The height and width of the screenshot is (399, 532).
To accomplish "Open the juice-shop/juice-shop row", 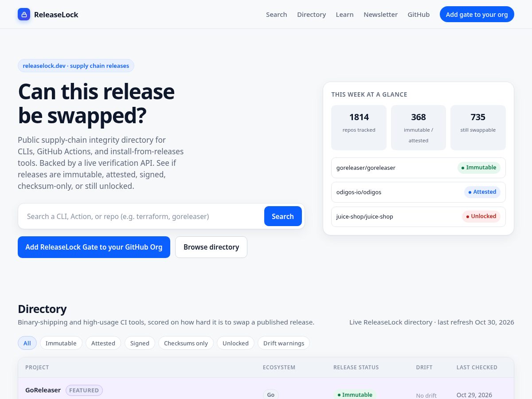I will (419, 216).
